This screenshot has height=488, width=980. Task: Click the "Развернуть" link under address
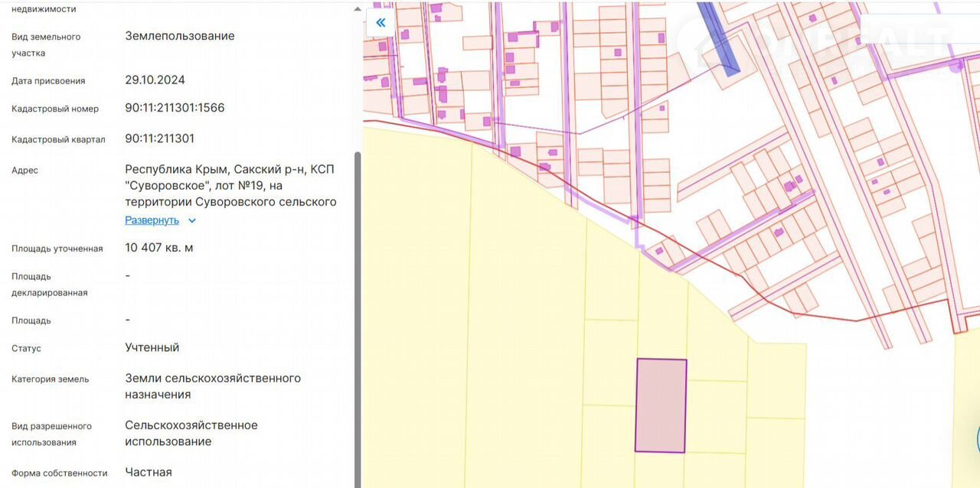(x=152, y=220)
